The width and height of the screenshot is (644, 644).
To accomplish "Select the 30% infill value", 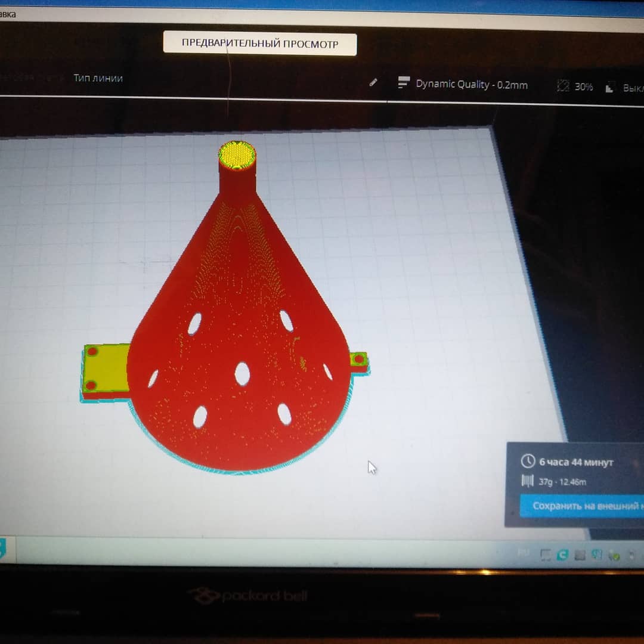I will click(x=583, y=86).
